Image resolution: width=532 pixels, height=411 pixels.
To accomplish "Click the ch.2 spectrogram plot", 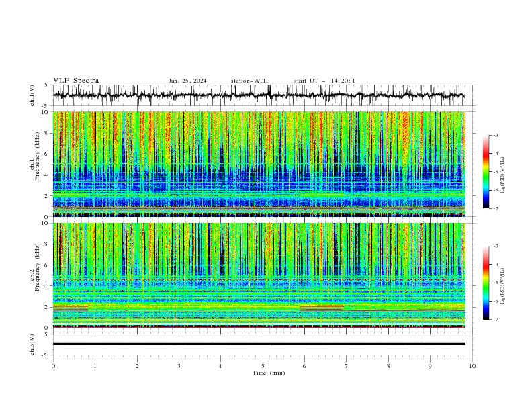I will pyautogui.click(x=259, y=275).
